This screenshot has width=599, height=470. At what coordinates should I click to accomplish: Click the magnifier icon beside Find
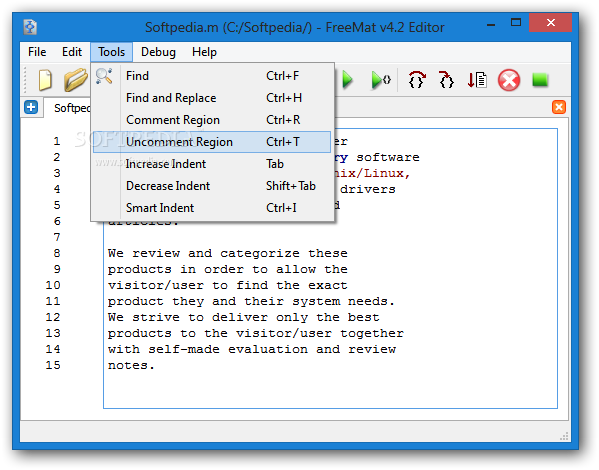click(x=104, y=76)
